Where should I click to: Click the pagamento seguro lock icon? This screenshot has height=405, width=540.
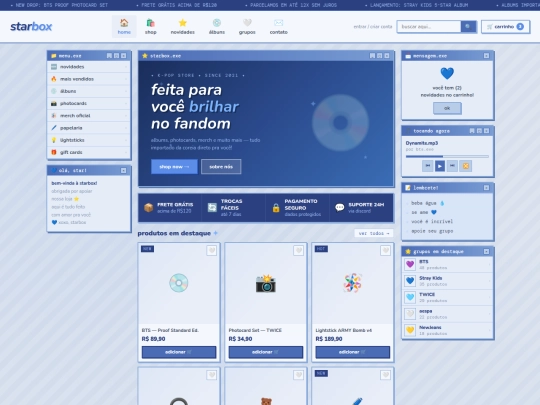coord(276,208)
